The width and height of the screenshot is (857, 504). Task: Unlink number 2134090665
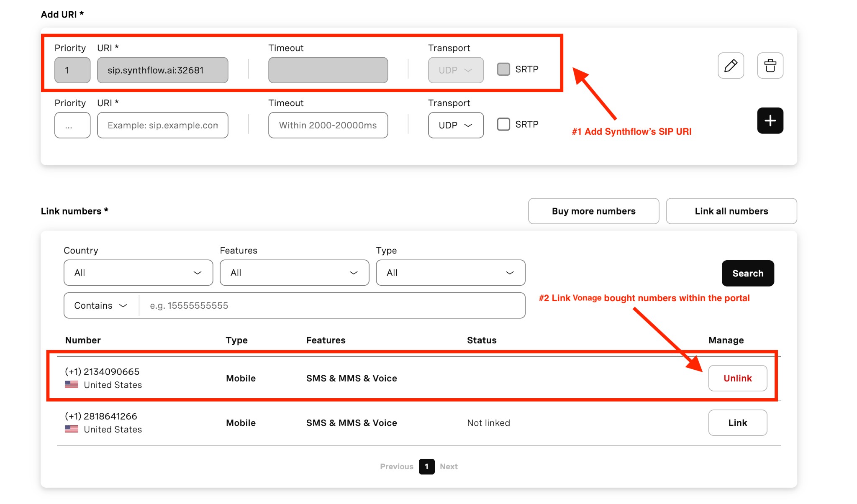[x=737, y=378]
